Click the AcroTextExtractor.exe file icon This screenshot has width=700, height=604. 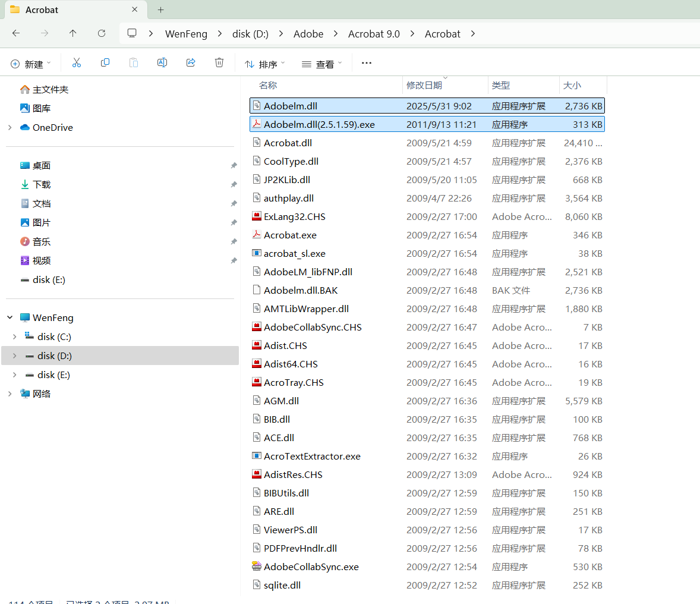pyautogui.click(x=256, y=456)
